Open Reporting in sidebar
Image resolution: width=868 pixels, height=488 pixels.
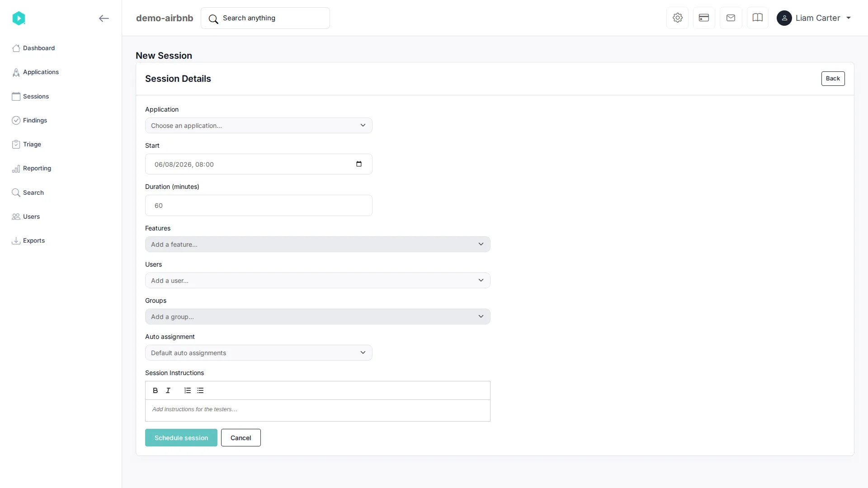(32, 169)
